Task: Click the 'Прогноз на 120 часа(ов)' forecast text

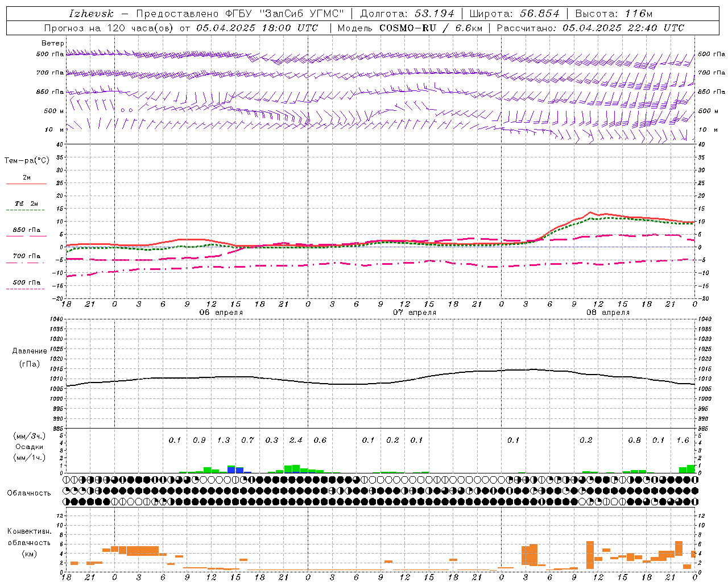Action: pos(110,28)
